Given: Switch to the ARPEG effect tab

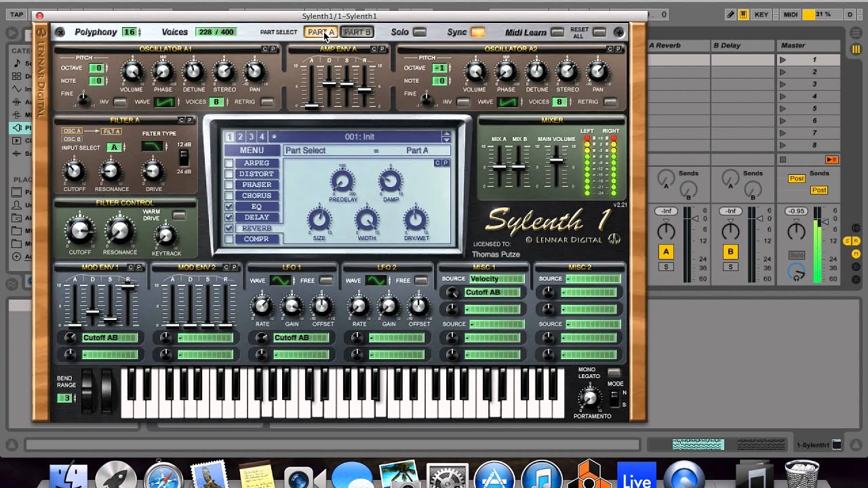Looking at the screenshot, I should [x=256, y=163].
